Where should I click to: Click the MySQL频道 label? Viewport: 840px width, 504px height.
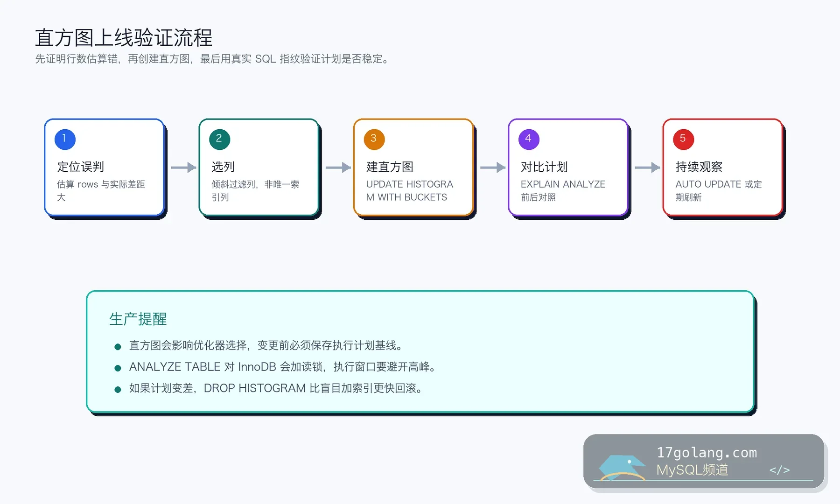click(x=692, y=469)
